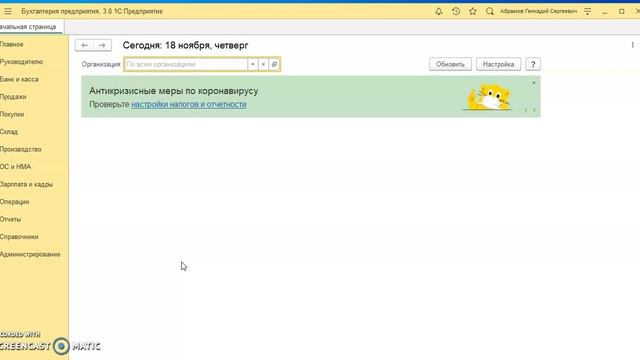The width and height of the screenshot is (640, 360).
Task: Show next banner slide
Action: tap(534, 110)
